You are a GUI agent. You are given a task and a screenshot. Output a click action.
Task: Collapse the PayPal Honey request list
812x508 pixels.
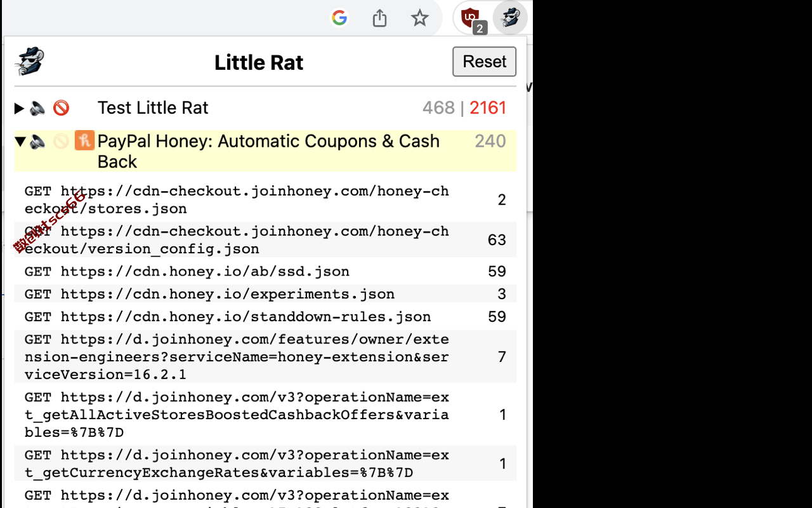pyautogui.click(x=20, y=141)
